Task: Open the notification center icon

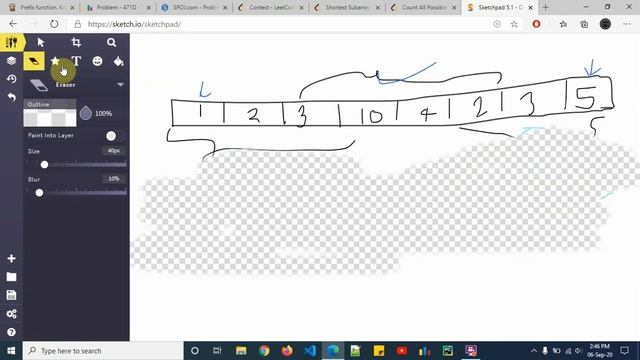Action: click(624, 351)
